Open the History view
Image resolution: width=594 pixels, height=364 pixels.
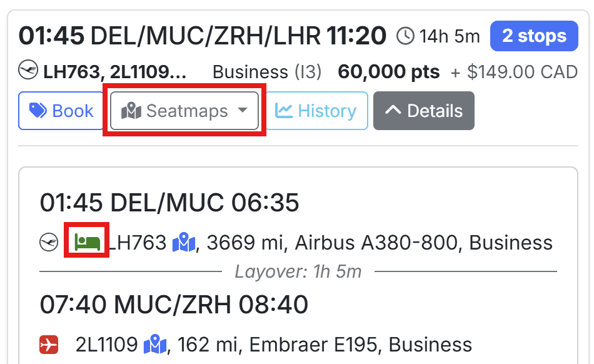316,111
